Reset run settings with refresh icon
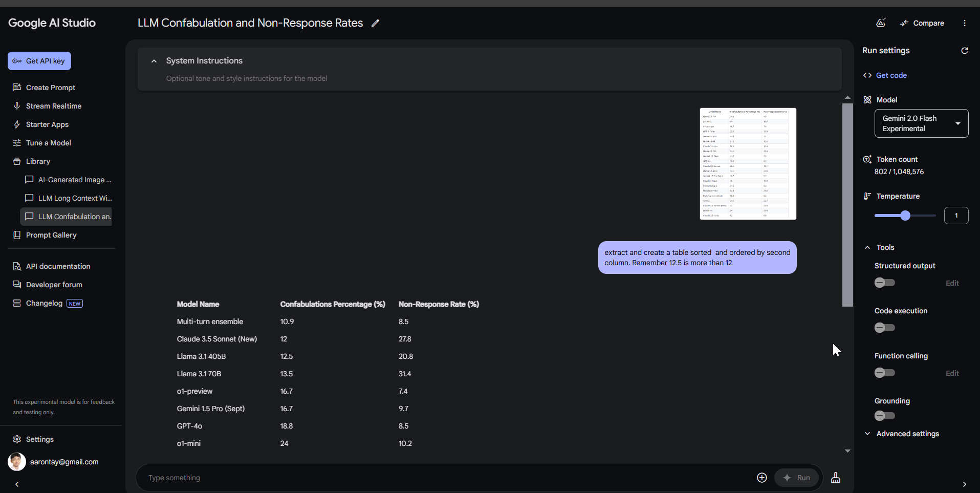The height and width of the screenshot is (493, 980). click(965, 51)
